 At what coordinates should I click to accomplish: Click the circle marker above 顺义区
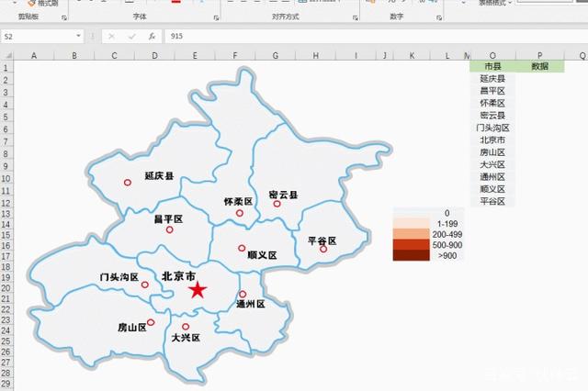242,248
